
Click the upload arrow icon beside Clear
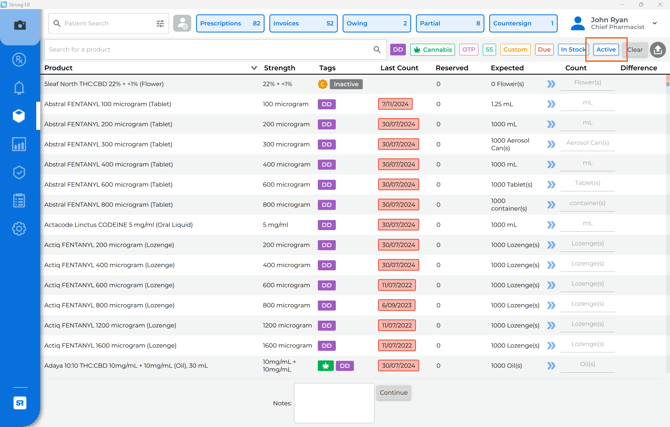(x=657, y=49)
